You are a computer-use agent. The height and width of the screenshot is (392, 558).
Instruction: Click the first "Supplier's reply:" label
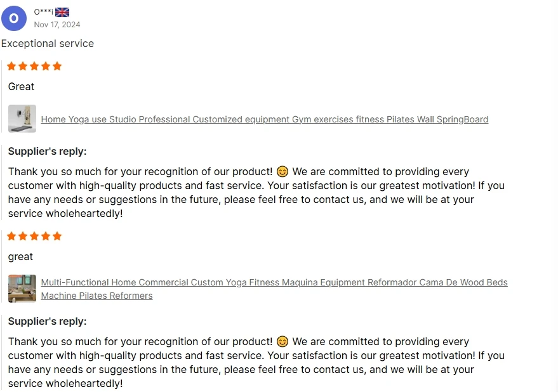(47, 151)
